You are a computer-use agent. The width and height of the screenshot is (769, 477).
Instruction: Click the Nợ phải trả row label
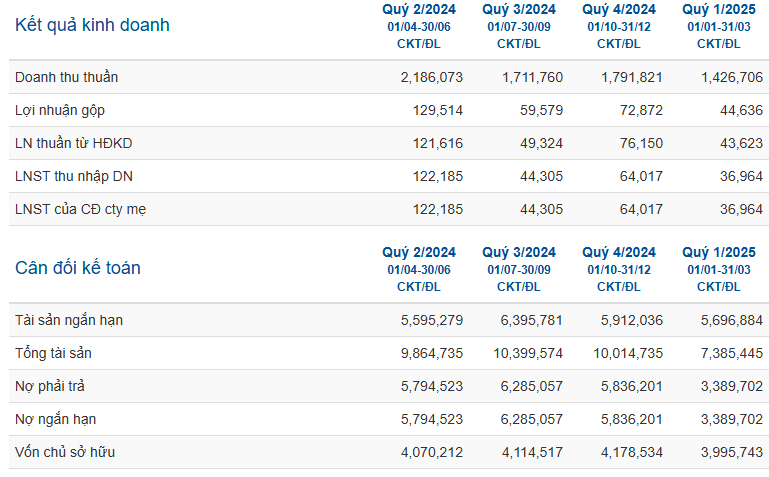50,386
